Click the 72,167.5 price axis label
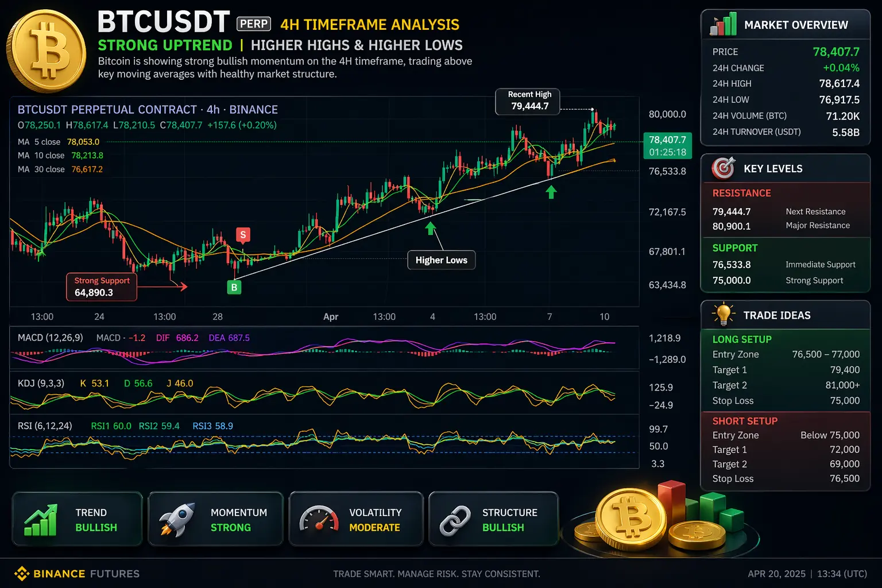Screen dimensions: 882x588 point(667,212)
